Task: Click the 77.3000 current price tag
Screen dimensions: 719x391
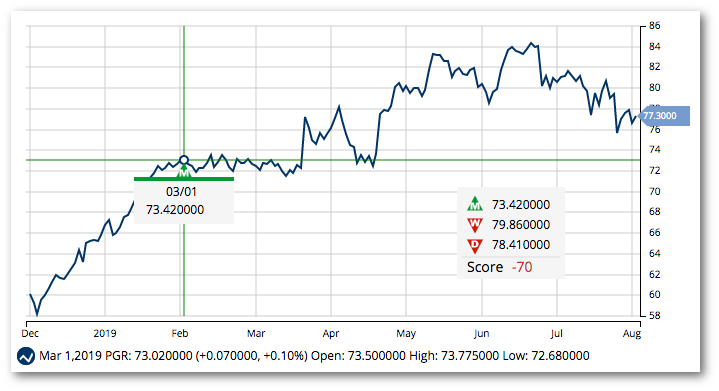Action: click(664, 116)
